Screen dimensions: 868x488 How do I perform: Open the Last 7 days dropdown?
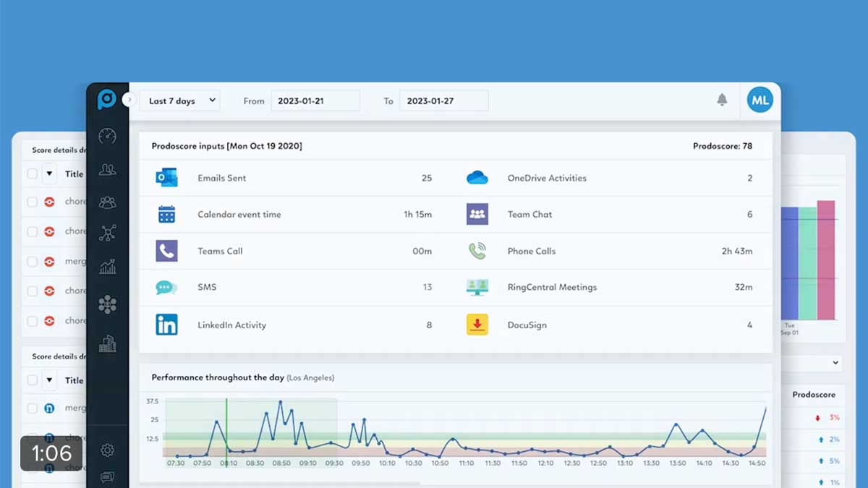(x=180, y=100)
